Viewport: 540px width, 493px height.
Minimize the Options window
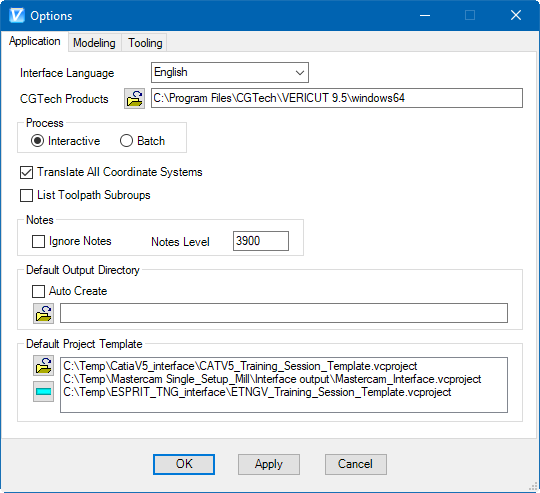pyautogui.click(x=425, y=15)
